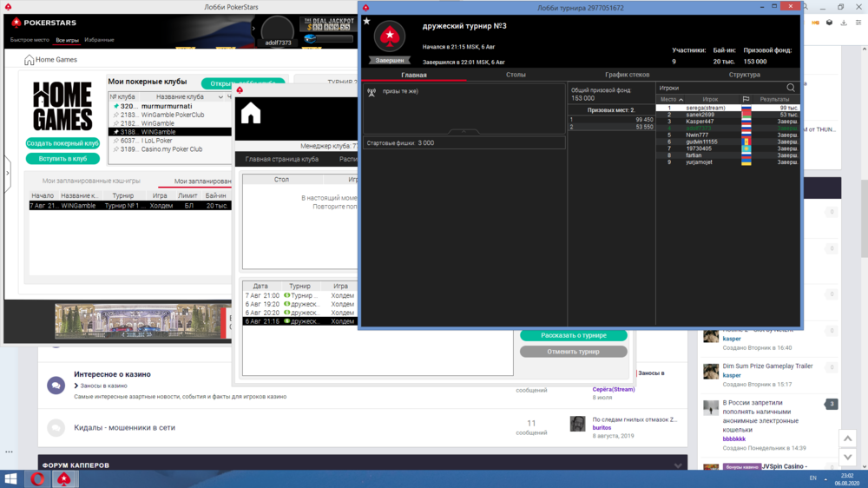
Task: Click PokerStars icon in the taskbar
Action: tap(63, 478)
